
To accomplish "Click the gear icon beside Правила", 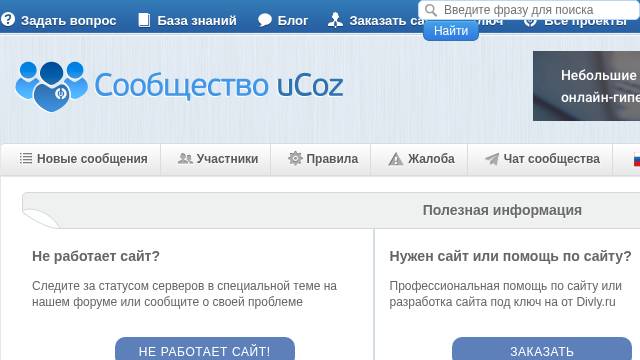I will coord(295,158).
